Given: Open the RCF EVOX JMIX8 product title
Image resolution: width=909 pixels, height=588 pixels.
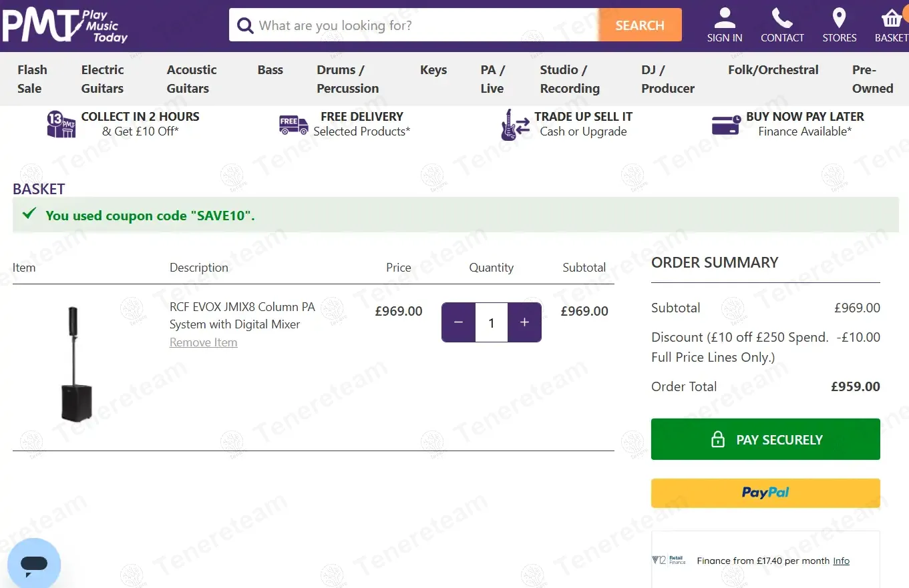Looking at the screenshot, I should [x=242, y=316].
